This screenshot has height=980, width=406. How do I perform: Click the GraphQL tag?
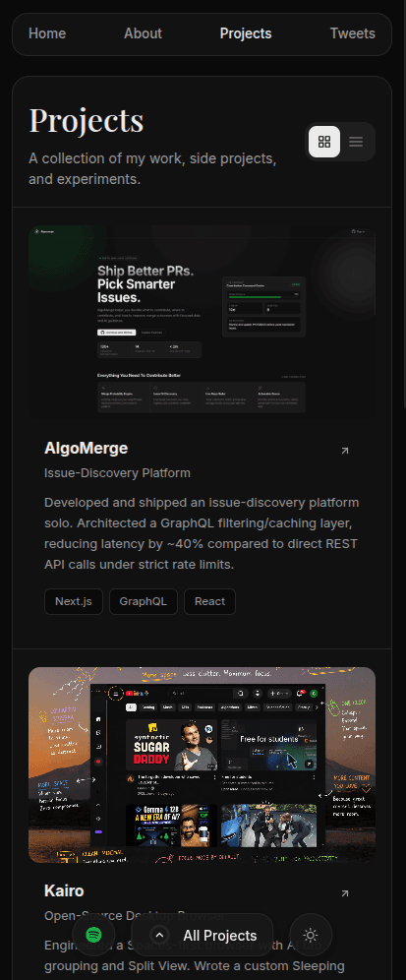(144, 601)
